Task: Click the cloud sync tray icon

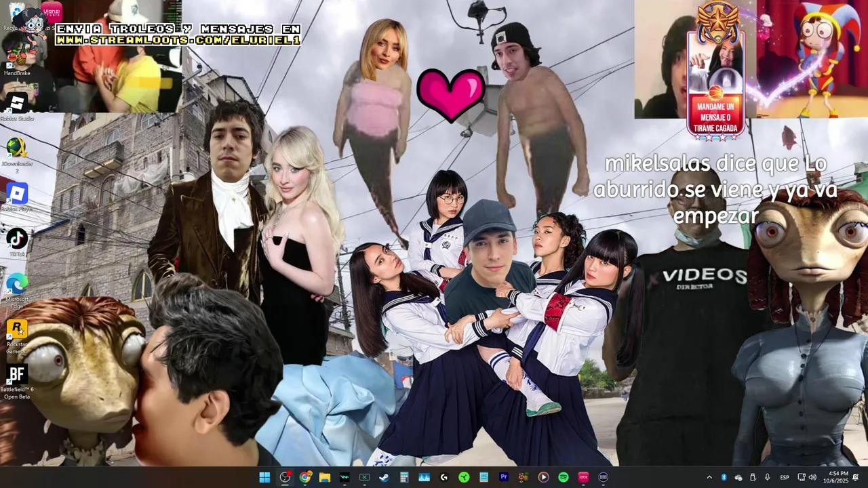Action: [738, 477]
